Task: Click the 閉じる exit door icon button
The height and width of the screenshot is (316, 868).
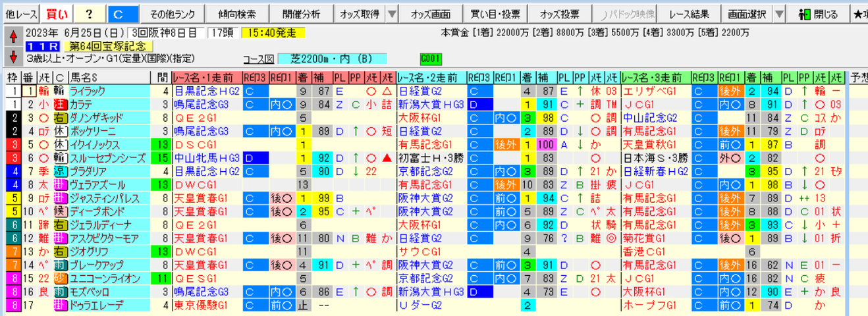Action: 819,14
